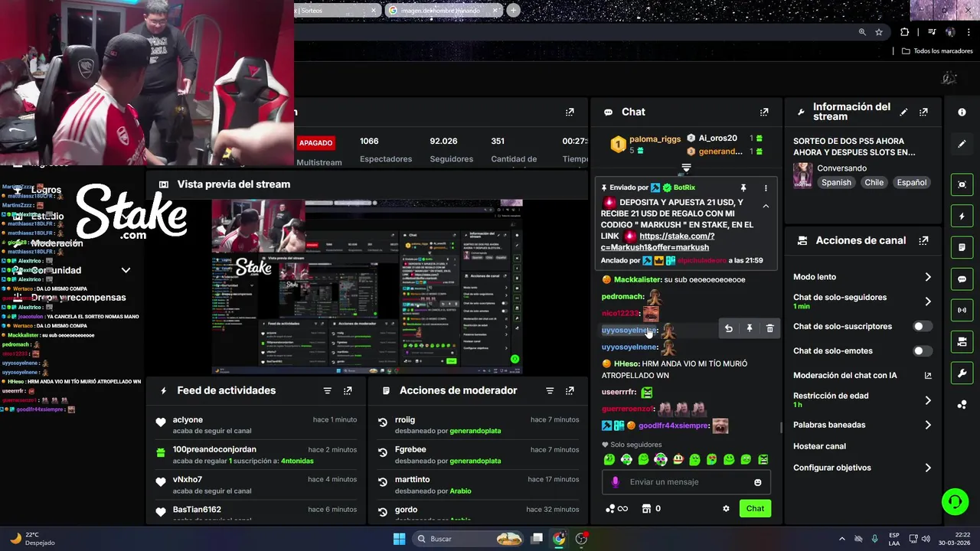Toggle activity feed lightning widget in sidebar

[x=962, y=217]
